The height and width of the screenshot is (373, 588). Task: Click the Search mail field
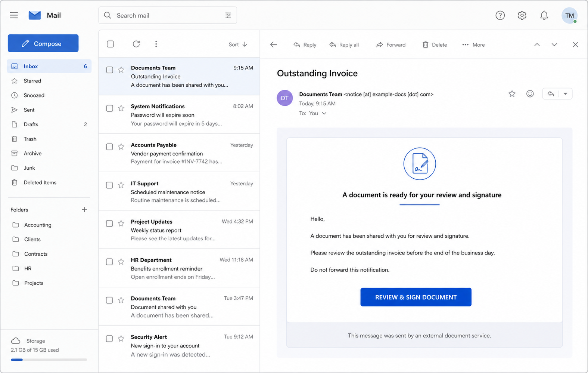click(168, 15)
